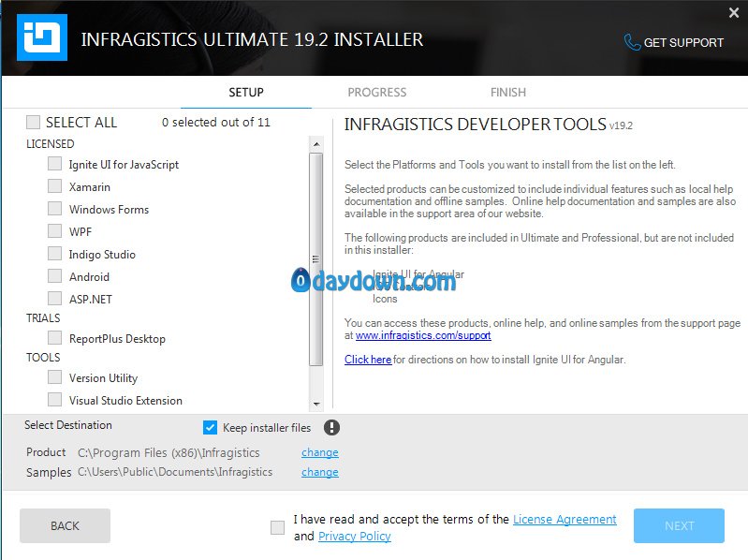Tick the Windows Forms checkbox
Screen dimensions: 748x560
tap(54, 209)
